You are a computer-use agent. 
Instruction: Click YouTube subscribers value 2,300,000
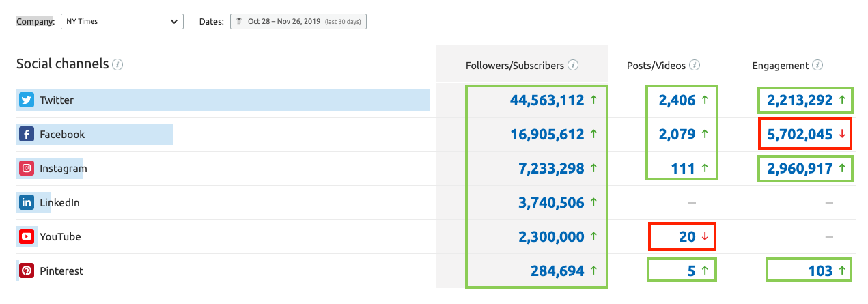tap(552, 237)
